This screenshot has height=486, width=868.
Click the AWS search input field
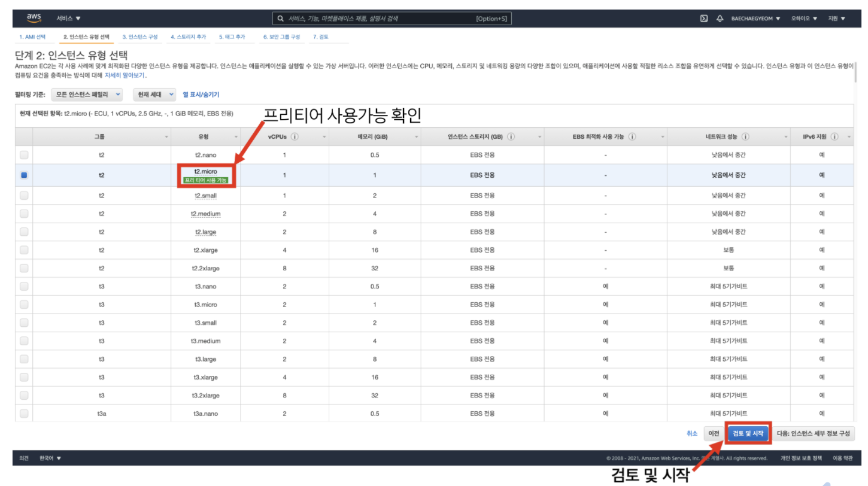point(391,19)
